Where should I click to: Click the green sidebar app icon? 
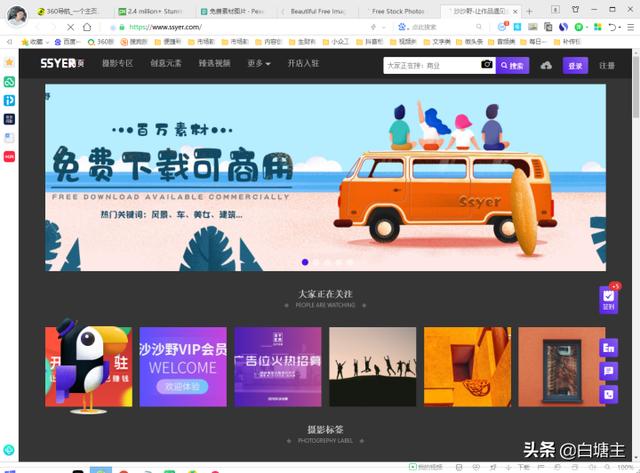9,82
